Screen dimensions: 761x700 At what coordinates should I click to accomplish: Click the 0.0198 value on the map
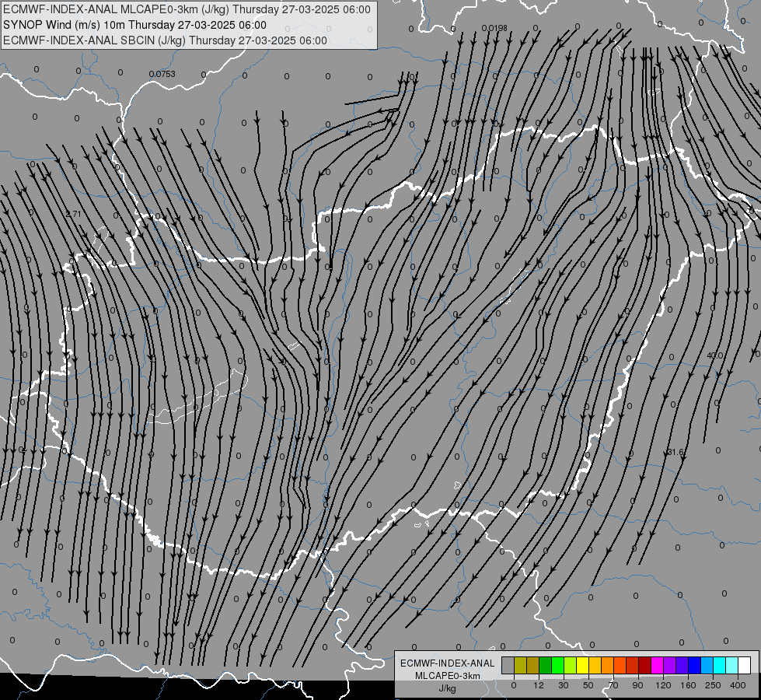(494, 28)
